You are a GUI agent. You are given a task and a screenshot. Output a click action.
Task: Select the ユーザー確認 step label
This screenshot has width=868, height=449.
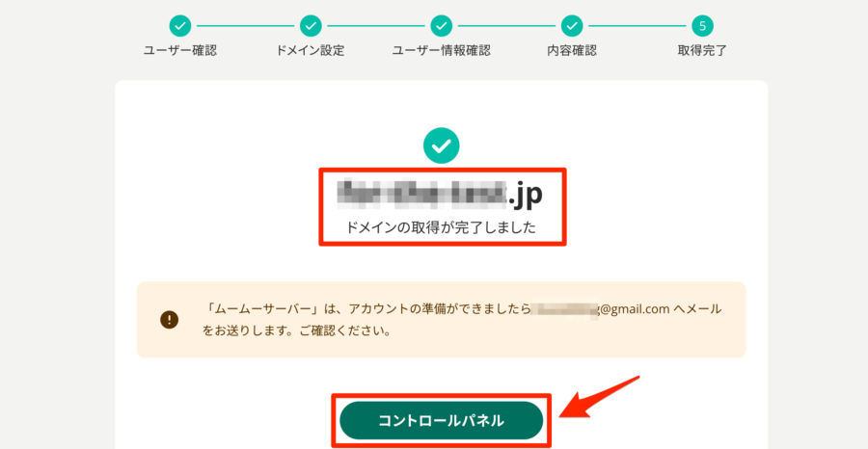[x=180, y=51]
